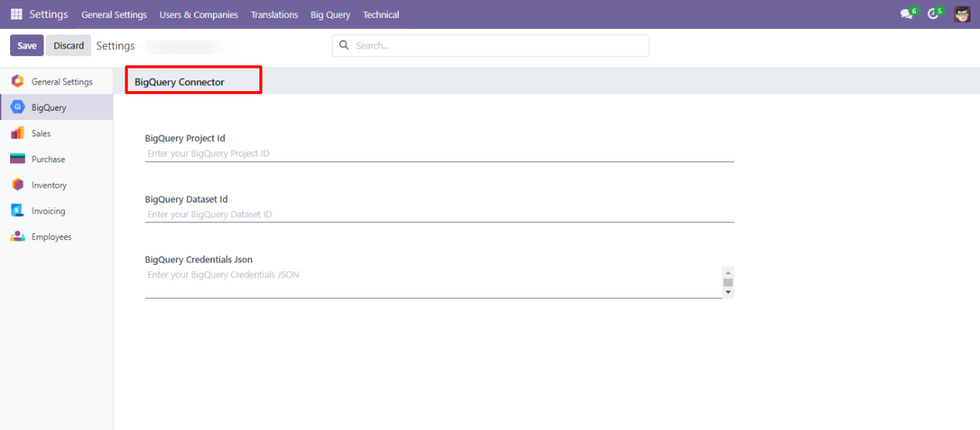Select the General Settings sidebar icon
This screenshot has width=980, height=430.
[x=17, y=81]
